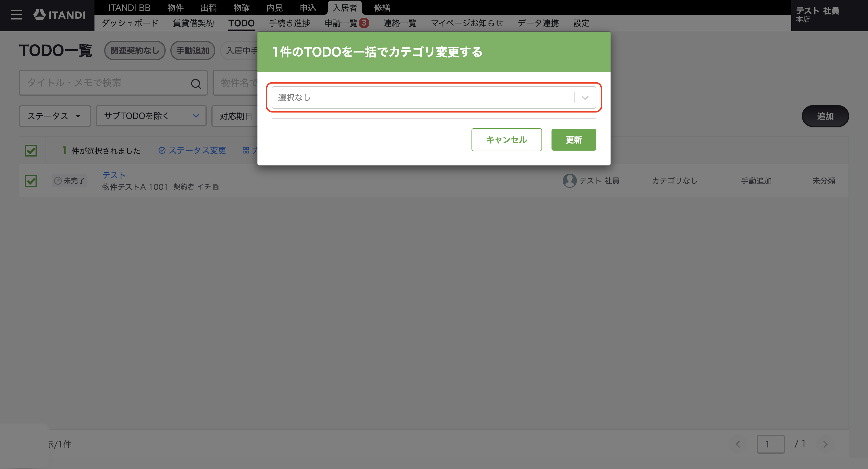Open 申請一覧 sub-menu
The height and width of the screenshot is (469, 868).
tap(341, 23)
